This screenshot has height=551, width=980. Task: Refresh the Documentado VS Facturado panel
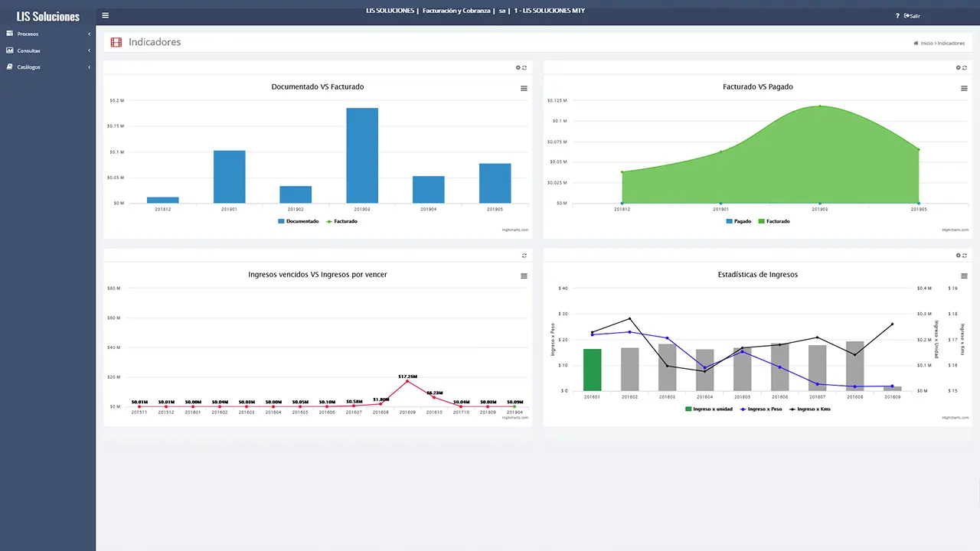tap(524, 68)
